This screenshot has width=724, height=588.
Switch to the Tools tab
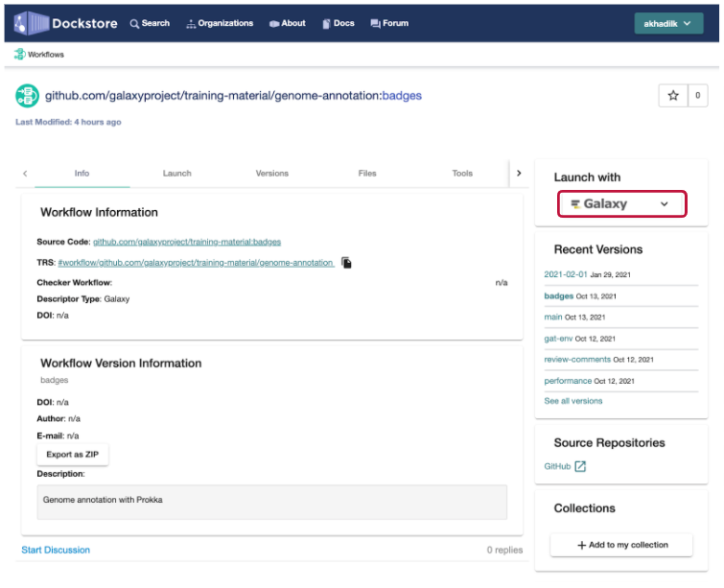click(x=462, y=174)
